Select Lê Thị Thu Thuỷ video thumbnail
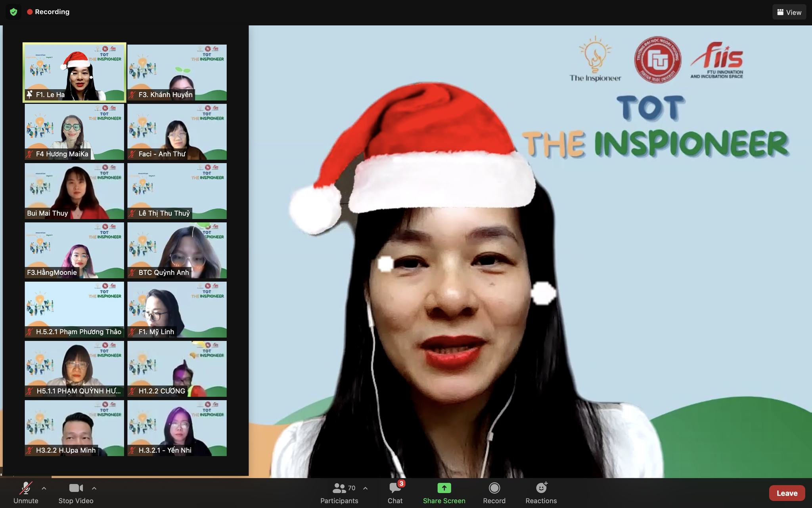This screenshot has width=812, height=508. click(x=177, y=191)
